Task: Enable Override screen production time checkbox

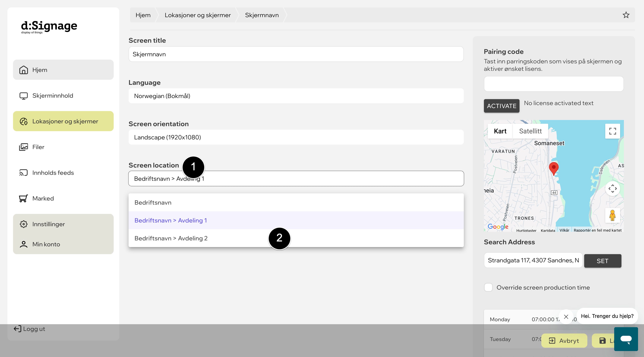Action: (x=488, y=287)
